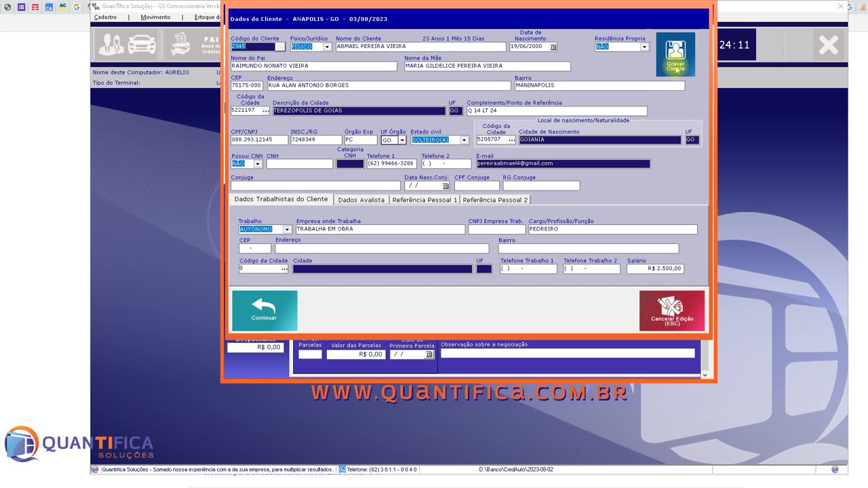Click the telephone icon in status bar
Screen dimensions: 868x488
coord(342,469)
